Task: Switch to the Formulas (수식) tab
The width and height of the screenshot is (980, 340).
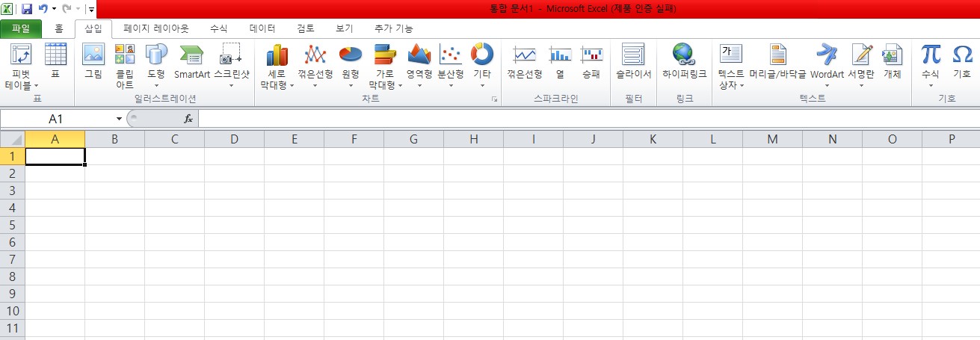Action: (219, 28)
